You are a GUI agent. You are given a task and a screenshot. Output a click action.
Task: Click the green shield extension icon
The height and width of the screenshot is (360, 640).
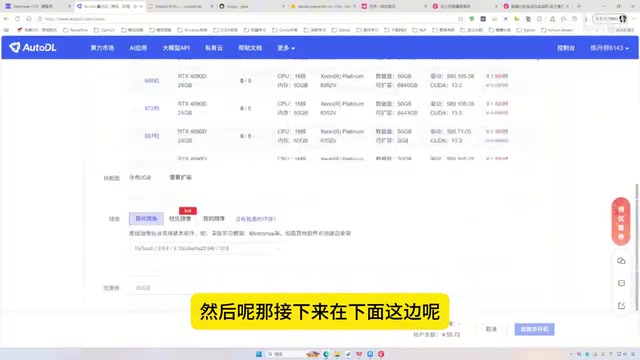pyautogui.click(x=472, y=19)
